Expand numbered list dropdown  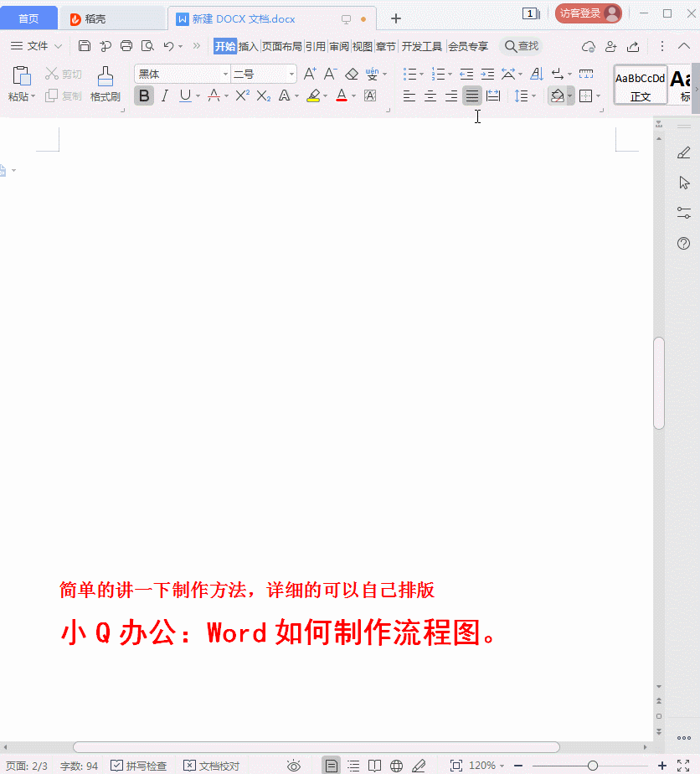(450, 74)
